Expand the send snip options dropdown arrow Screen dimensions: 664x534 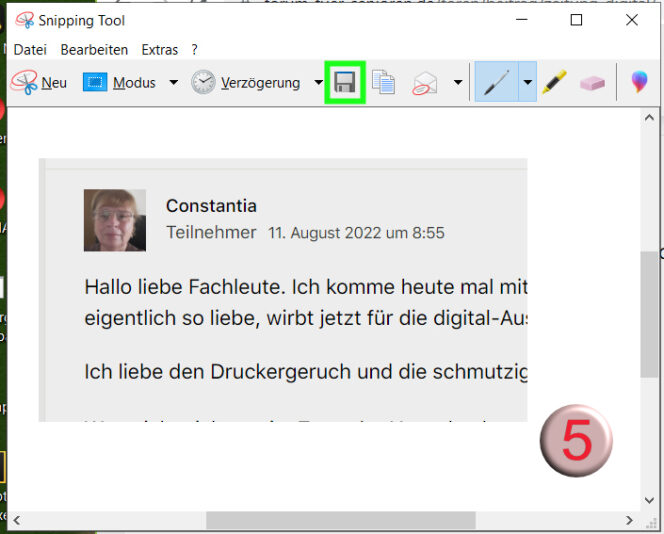458,83
